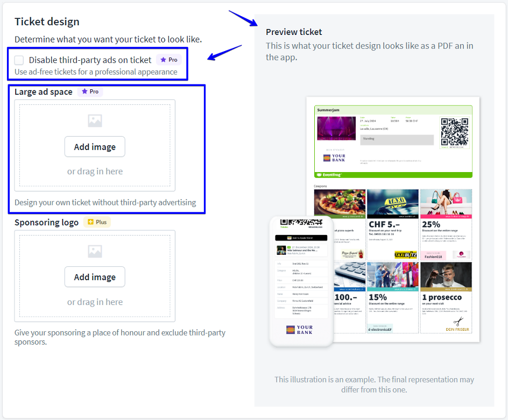Click the Pro badge beside third-party ads option
This screenshot has width=508, height=420.
(168, 60)
